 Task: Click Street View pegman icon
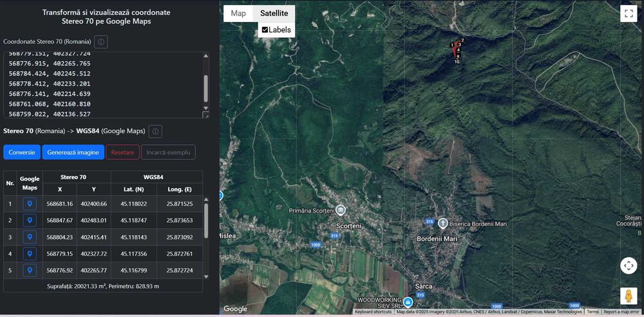(x=629, y=296)
